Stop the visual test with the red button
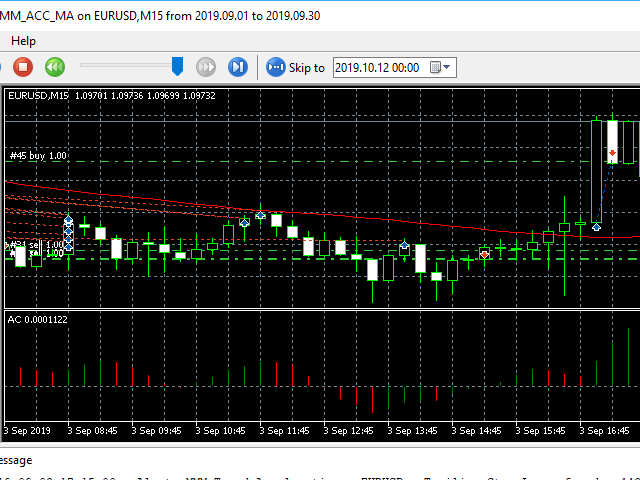Image resolution: width=640 pixels, height=480 pixels. coord(23,67)
